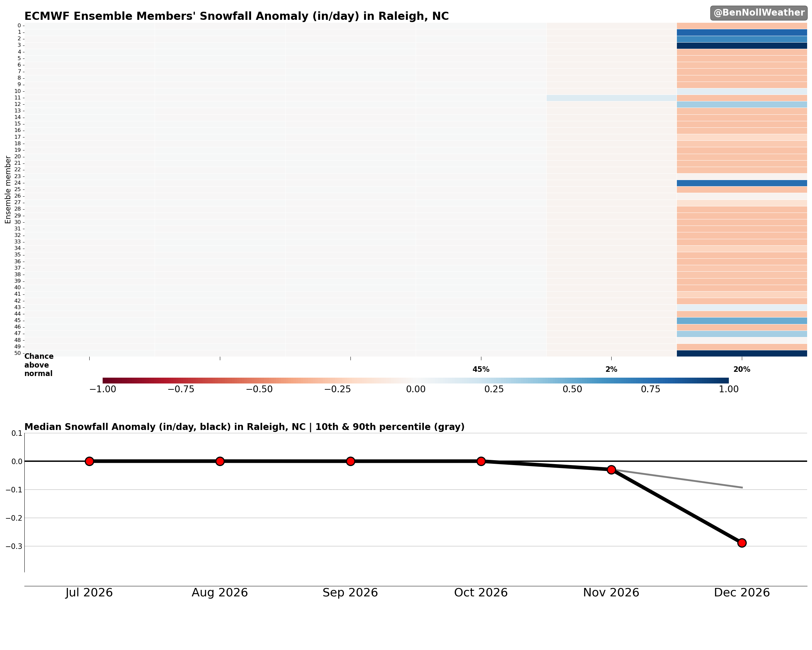812x650 pixels.
Task: Click the −0.2 tick on the median chart
Action: tap(14, 518)
